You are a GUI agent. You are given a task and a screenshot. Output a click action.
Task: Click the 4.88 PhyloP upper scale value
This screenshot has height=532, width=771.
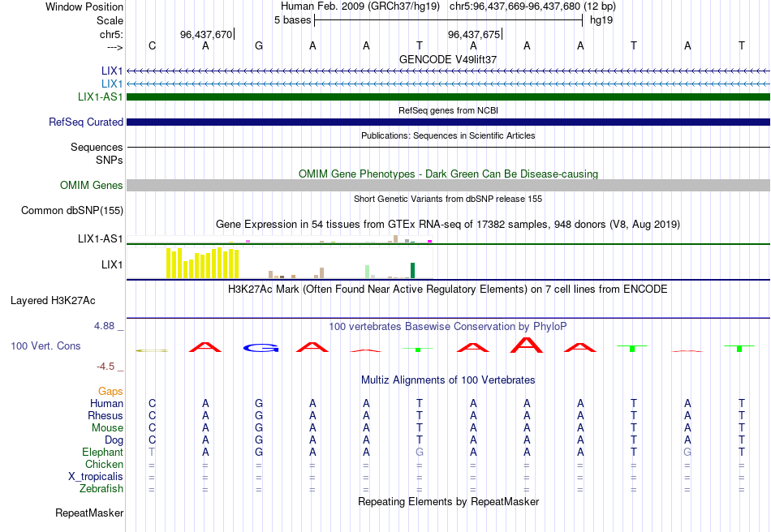(x=104, y=326)
